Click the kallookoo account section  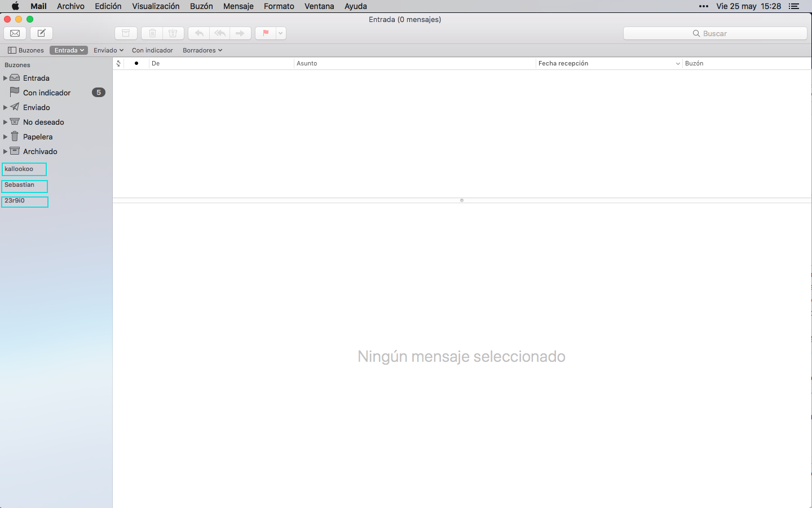tap(24, 169)
